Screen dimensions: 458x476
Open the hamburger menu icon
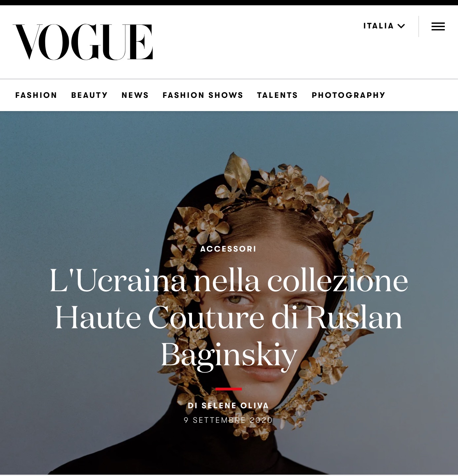coord(438,26)
